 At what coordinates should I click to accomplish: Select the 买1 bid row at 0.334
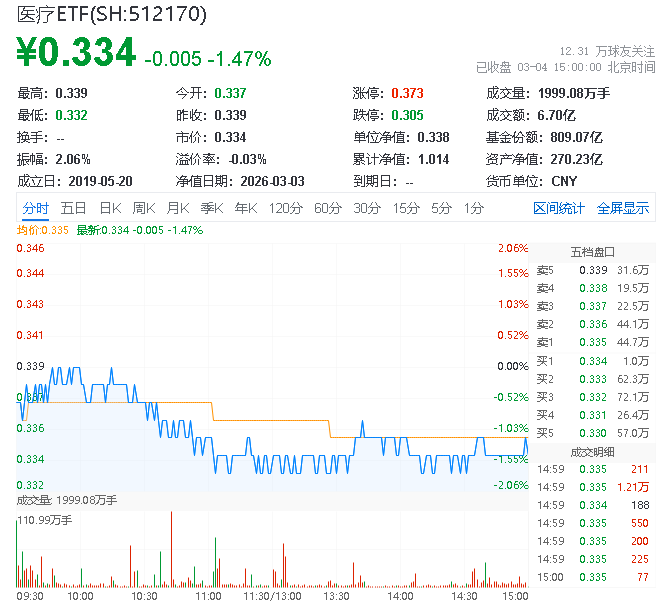[592, 360]
